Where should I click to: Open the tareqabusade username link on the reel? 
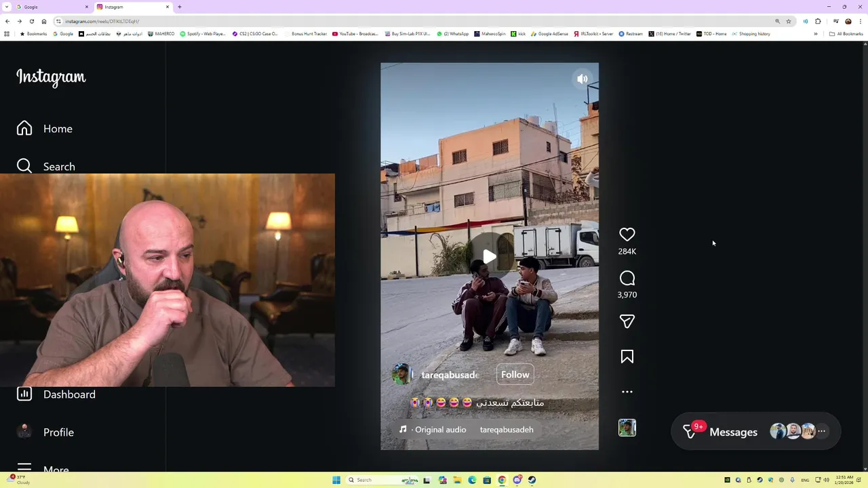point(450,375)
